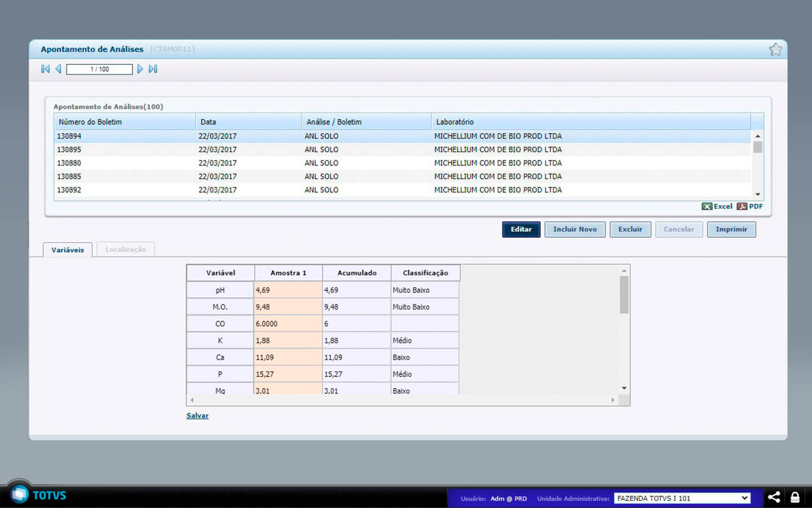Advance to the next record

(x=140, y=69)
